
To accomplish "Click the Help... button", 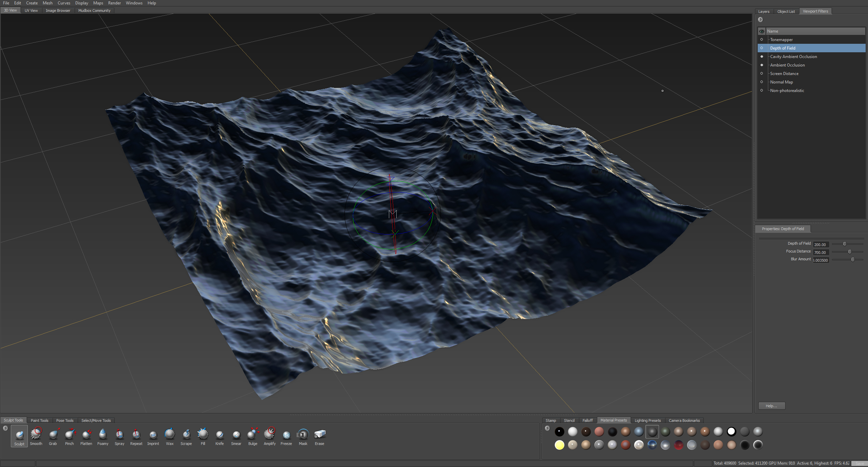I will 771,406.
